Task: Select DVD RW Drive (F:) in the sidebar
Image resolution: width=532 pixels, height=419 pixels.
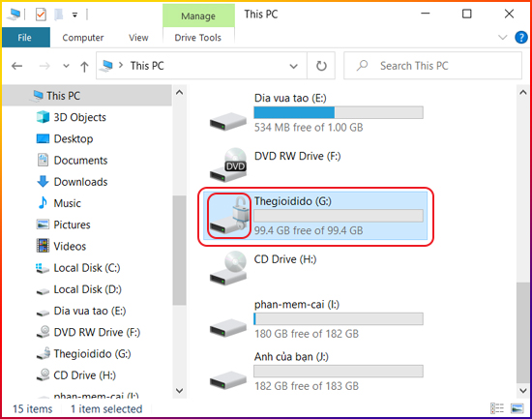Action: point(88,332)
